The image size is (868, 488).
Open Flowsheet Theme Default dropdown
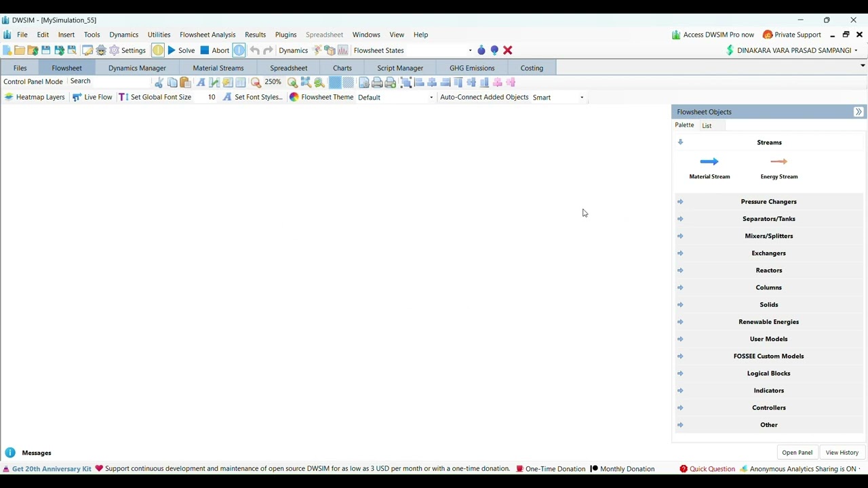431,97
